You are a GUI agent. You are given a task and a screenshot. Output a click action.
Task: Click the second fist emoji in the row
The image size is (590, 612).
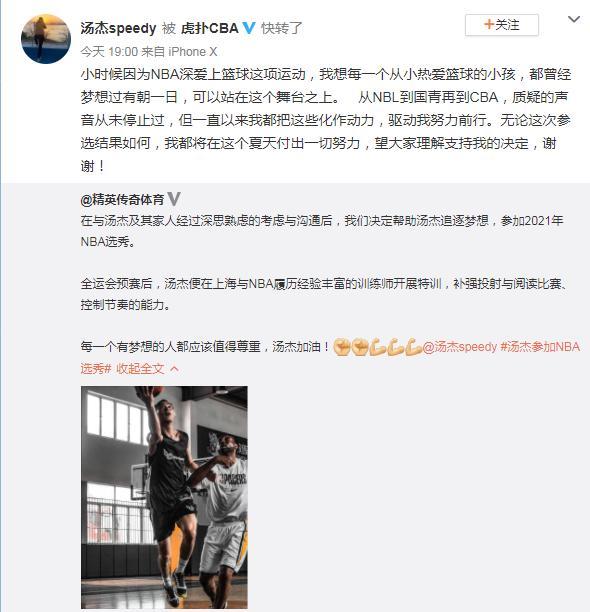click(x=359, y=347)
